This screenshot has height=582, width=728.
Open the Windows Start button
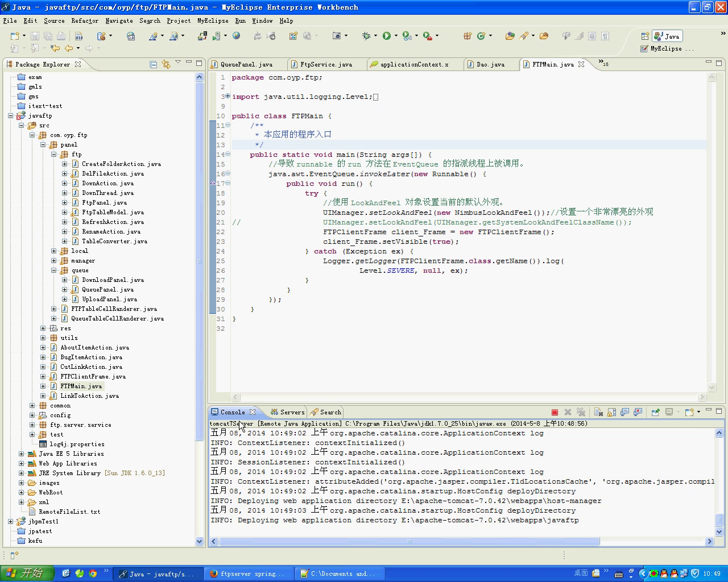click(x=27, y=573)
